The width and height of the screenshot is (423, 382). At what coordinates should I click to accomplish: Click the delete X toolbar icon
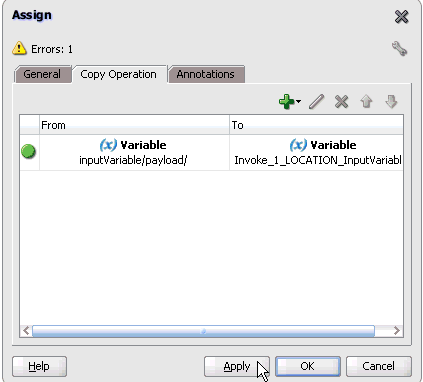(x=341, y=102)
